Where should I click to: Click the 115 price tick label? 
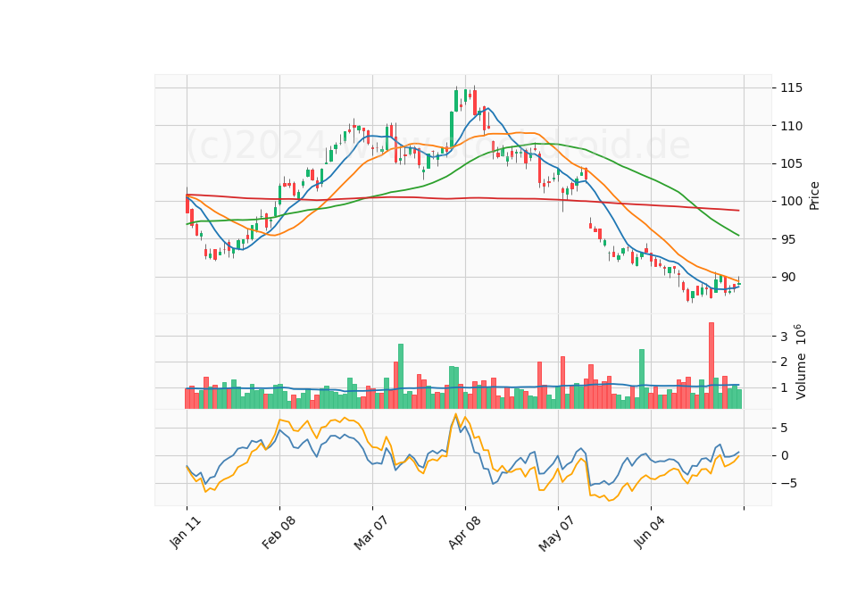[x=792, y=88]
